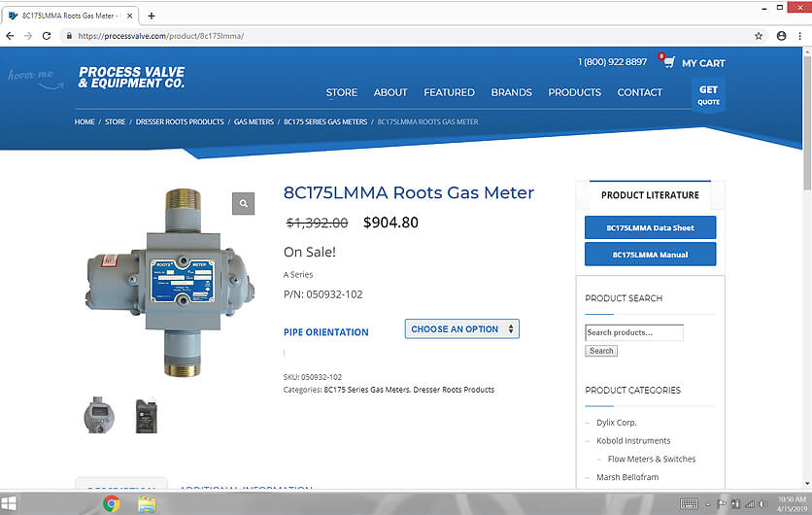Open the ABOUT menu
Image resolution: width=812 pixels, height=515 pixels.
[x=390, y=92]
